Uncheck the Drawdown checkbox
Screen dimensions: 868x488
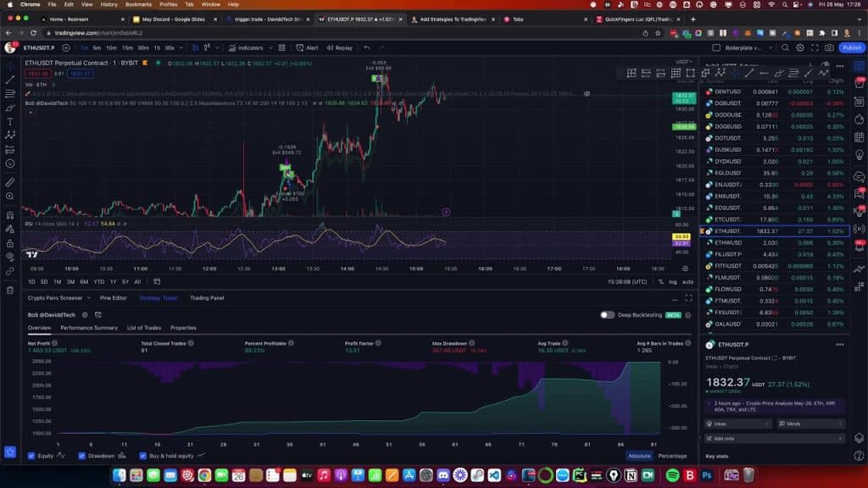click(82, 456)
